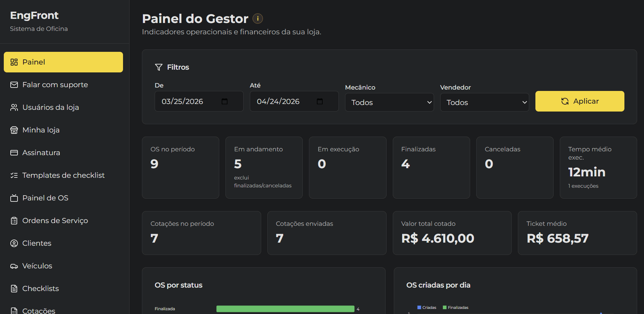Open the filter funnel icon in Filtros panel
644x314 pixels.
(159, 67)
